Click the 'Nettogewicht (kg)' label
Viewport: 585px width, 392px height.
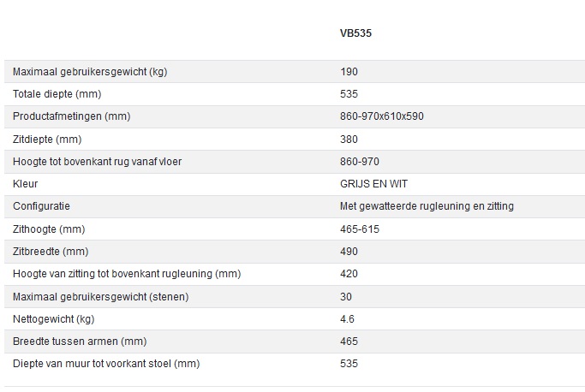pos(55,319)
